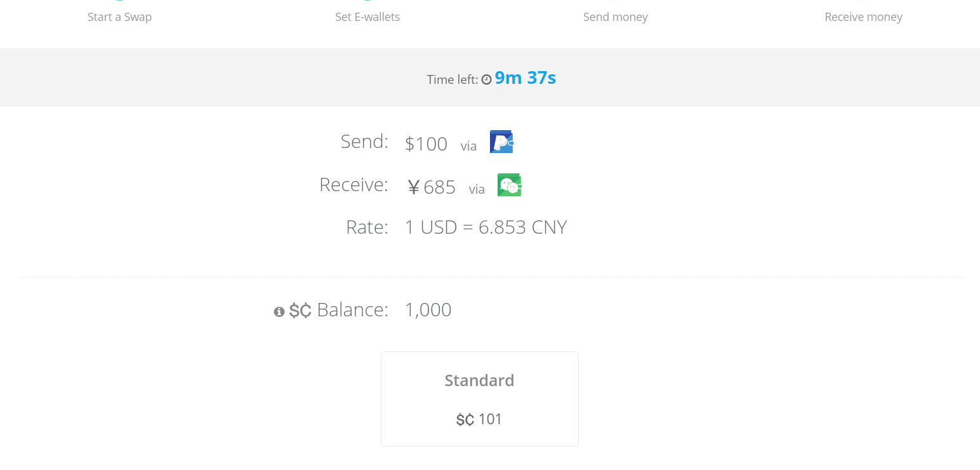Click the SC currency symbol before Balance
980x470 pixels.
pos(300,311)
